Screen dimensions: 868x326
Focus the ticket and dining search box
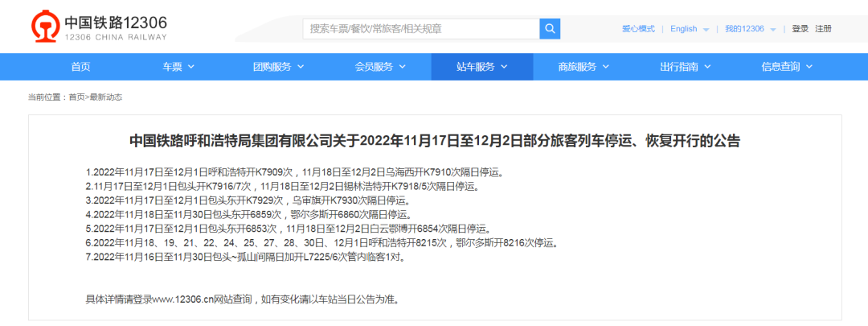(x=421, y=29)
